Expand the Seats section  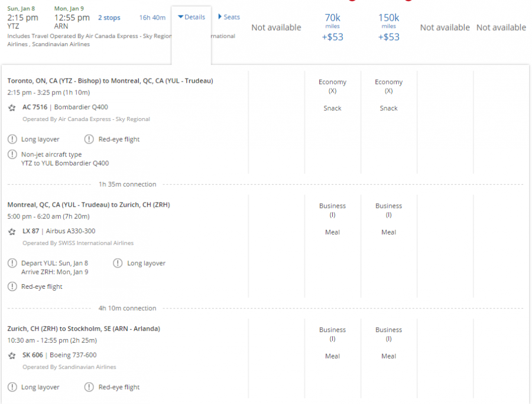(229, 17)
